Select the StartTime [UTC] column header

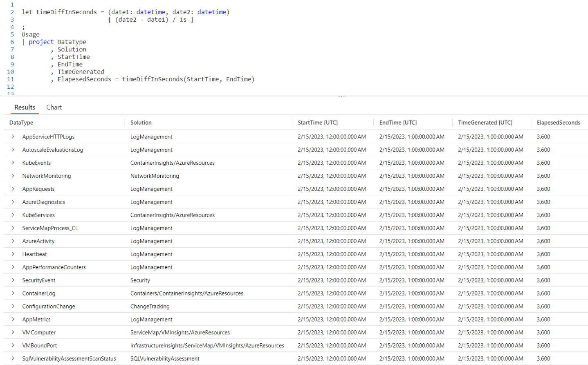[318, 123]
